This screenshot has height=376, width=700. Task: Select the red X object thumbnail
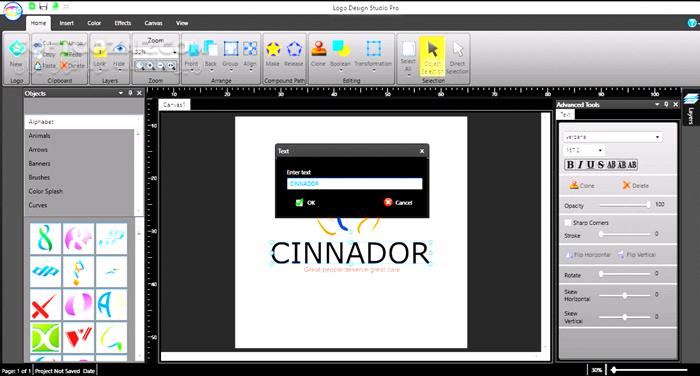click(45, 305)
